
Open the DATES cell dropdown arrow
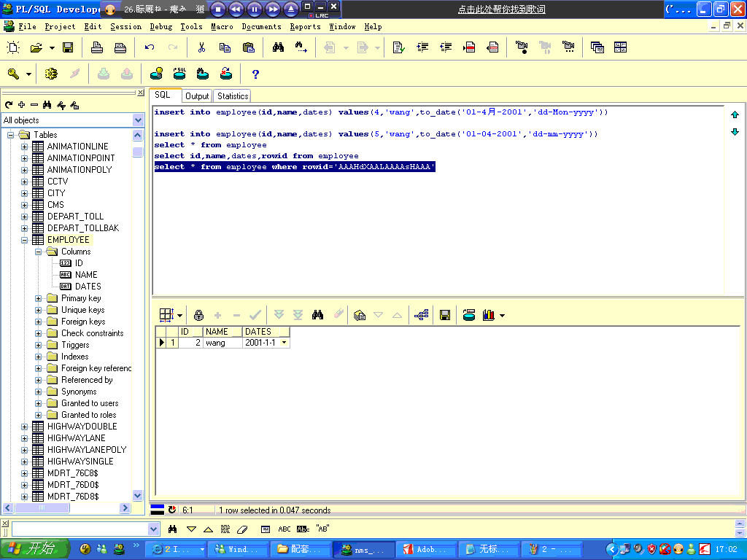click(285, 343)
